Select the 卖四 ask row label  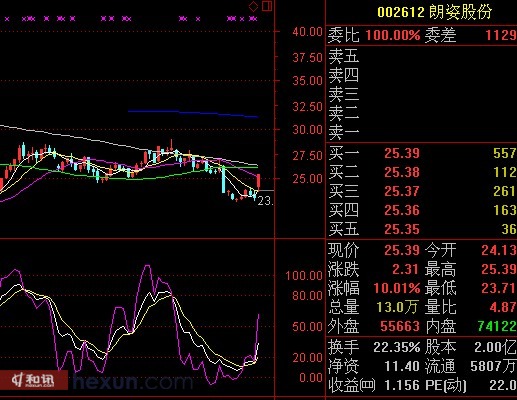[x=344, y=75]
